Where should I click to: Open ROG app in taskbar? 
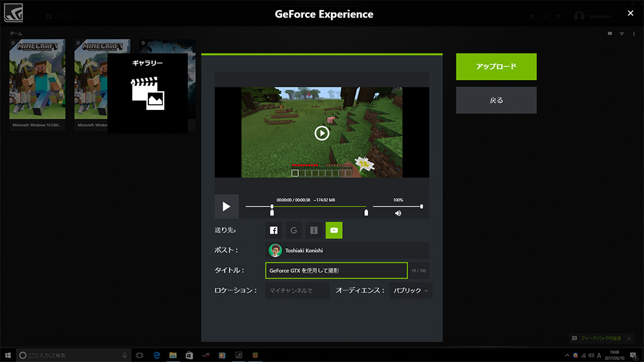pyautogui.click(x=206, y=355)
